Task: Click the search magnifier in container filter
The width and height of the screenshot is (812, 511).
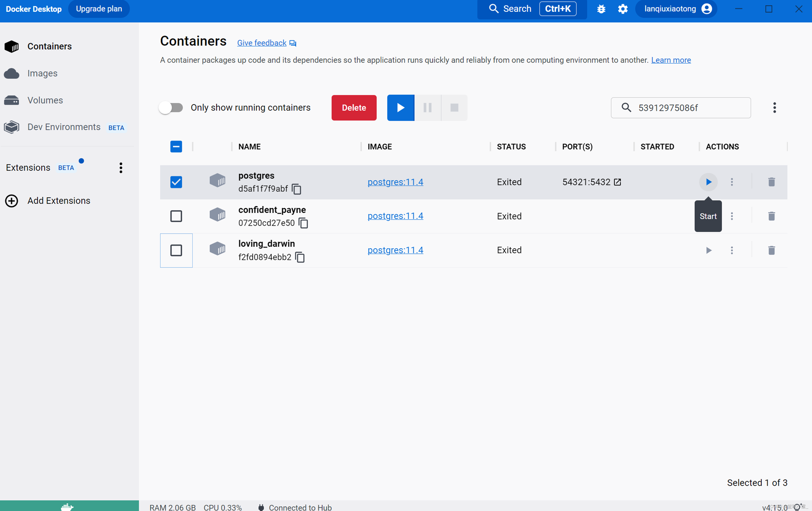Action: coord(626,108)
